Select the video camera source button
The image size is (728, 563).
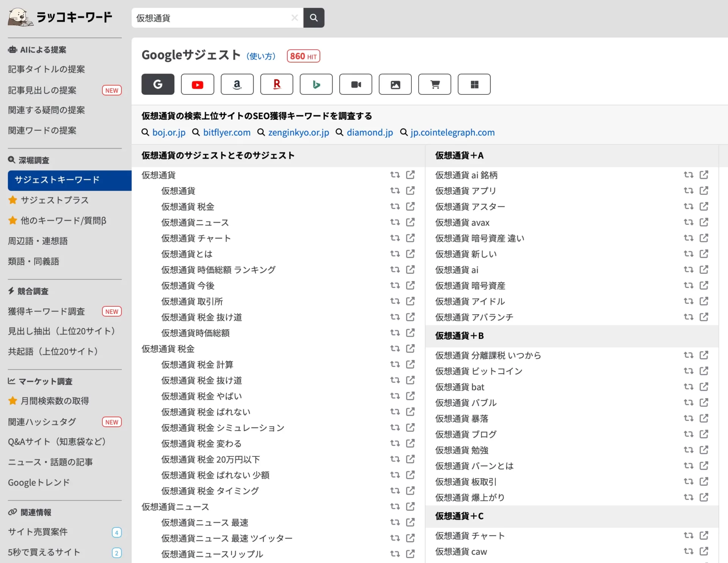coord(356,84)
